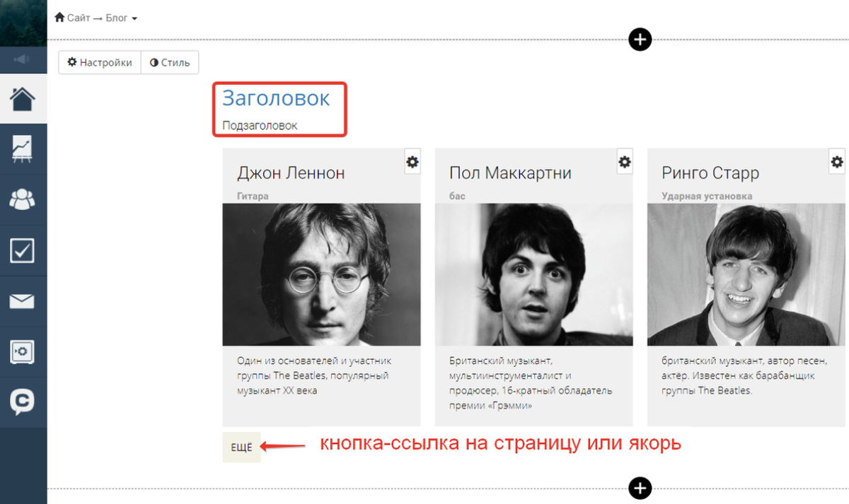Open the users group sidebar icon
Viewport: 849px width, 504px height.
coord(23,199)
